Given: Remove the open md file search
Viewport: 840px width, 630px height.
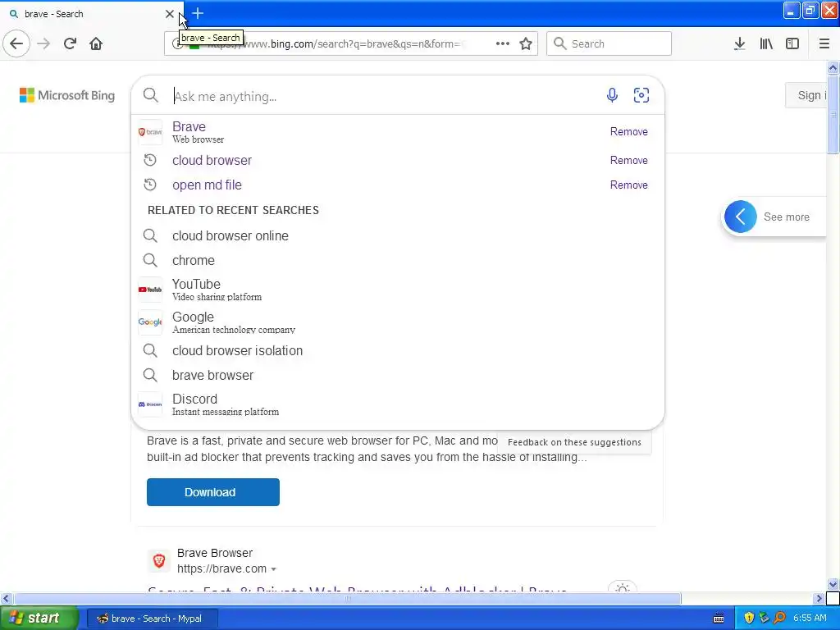Looking at the screenshot, I should [629, 185].
